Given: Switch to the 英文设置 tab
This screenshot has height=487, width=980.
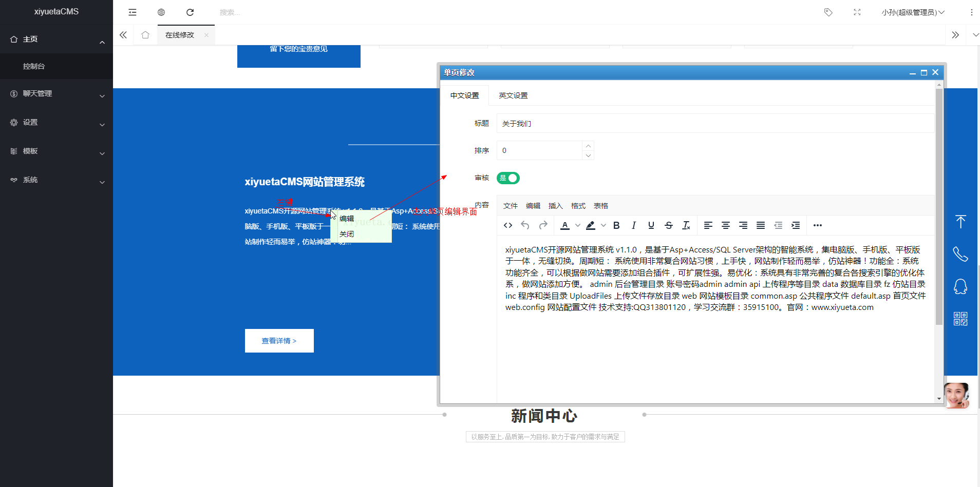Looking at the screenshot, I should (x=513, y=95).
